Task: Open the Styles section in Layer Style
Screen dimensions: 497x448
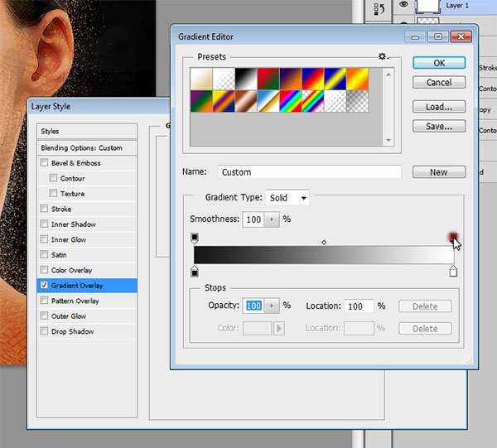Action: 51,132
